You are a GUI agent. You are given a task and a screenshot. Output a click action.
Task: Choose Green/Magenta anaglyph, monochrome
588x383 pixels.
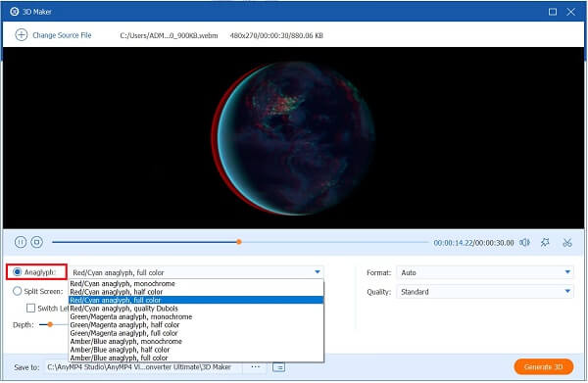coord(196,316)
